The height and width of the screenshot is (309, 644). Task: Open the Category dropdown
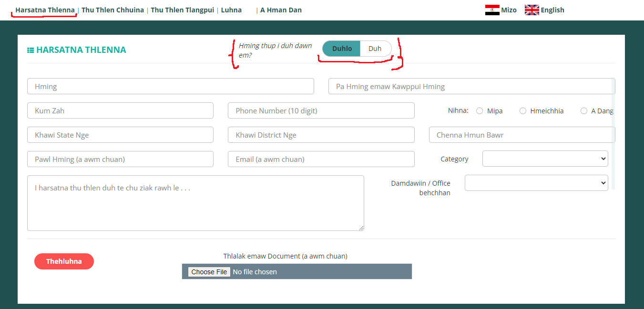[x=545, y=159]
